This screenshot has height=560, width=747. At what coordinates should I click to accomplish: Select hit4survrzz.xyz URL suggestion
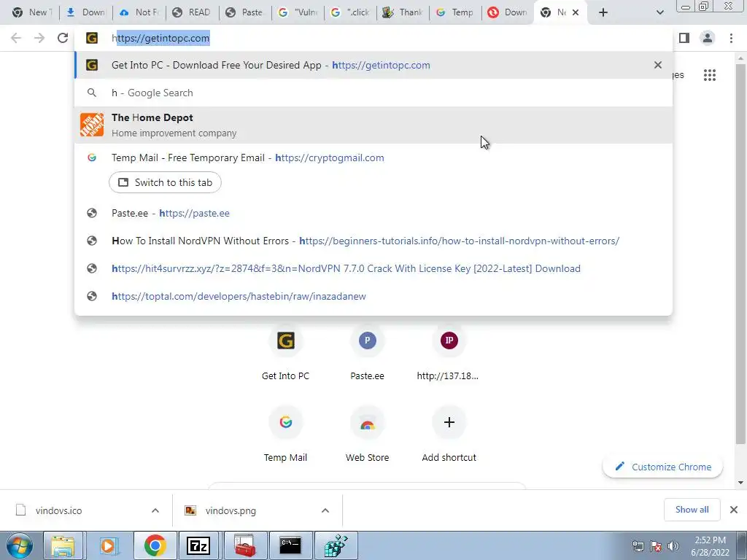[x=373, y=268]
